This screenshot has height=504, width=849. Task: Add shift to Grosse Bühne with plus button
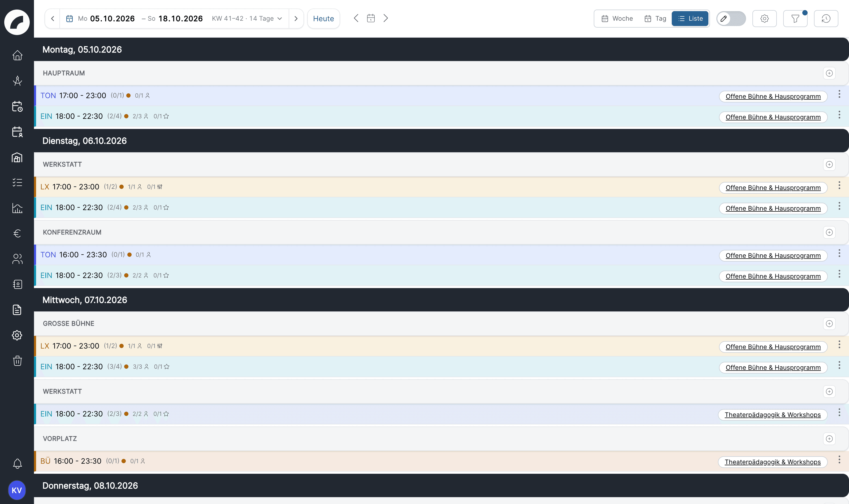point(829,323)
